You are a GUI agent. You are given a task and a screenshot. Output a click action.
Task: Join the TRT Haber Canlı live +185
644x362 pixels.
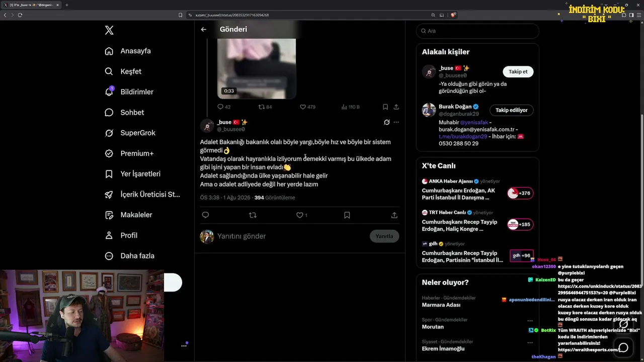click(520, 224)
